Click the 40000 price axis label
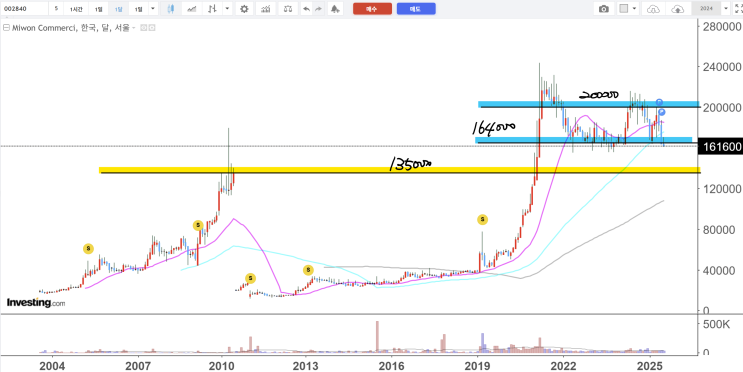 tap(718, 271)
